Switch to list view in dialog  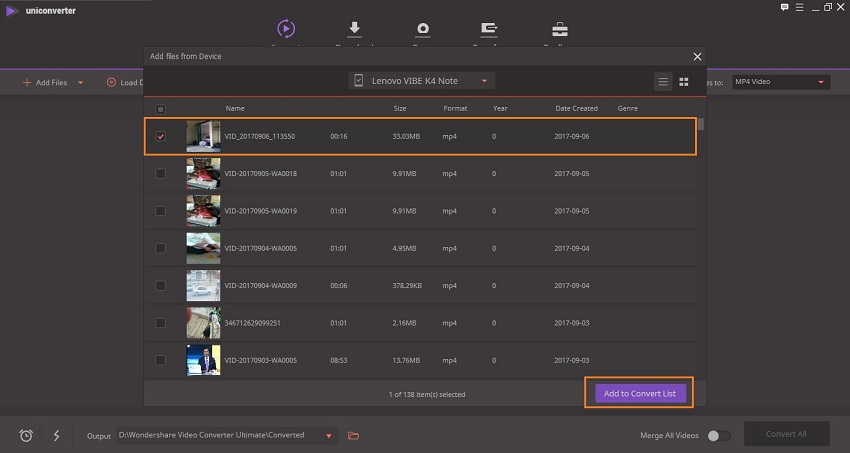tap(663, 82)
